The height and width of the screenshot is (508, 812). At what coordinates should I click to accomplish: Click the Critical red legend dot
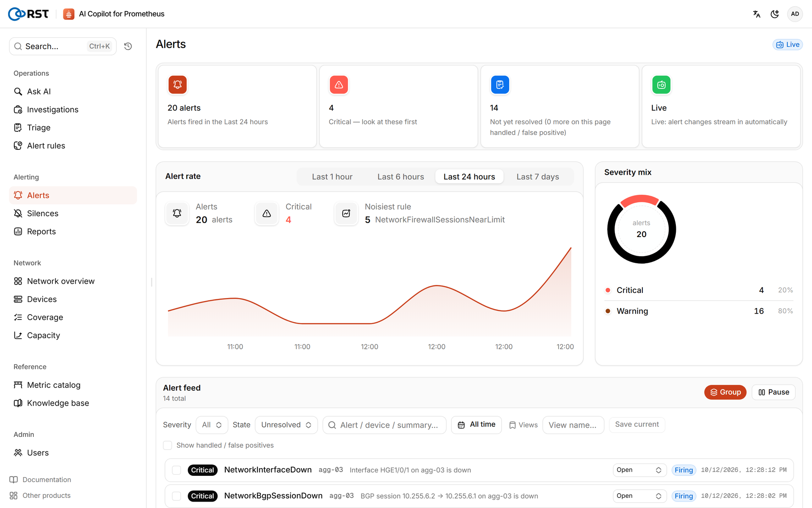point(608,290)
